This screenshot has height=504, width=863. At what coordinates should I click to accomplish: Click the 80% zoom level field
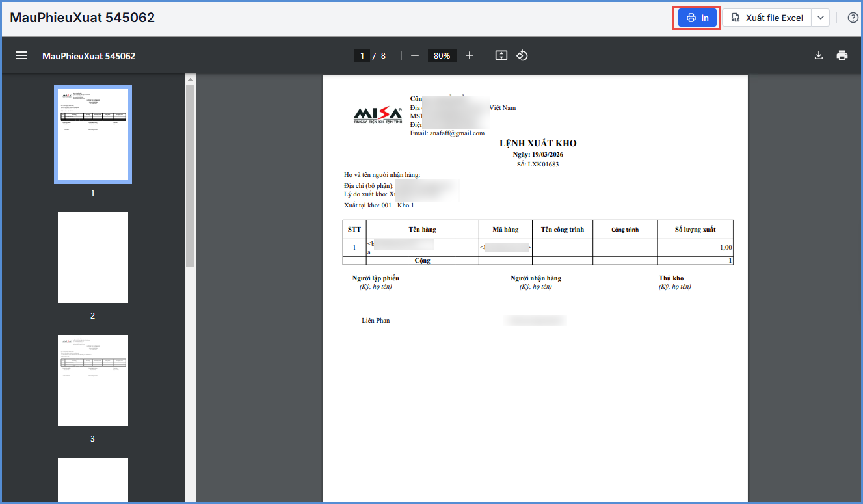click(x=442, y=55)
